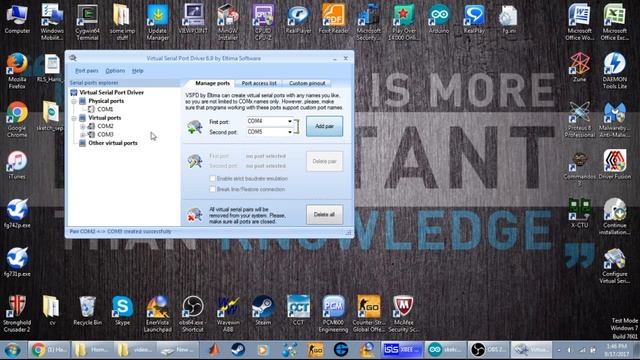The image size is (640, 360).
Task: Open the Update Manager desktop icon
Action: click(x=158, y=22)
